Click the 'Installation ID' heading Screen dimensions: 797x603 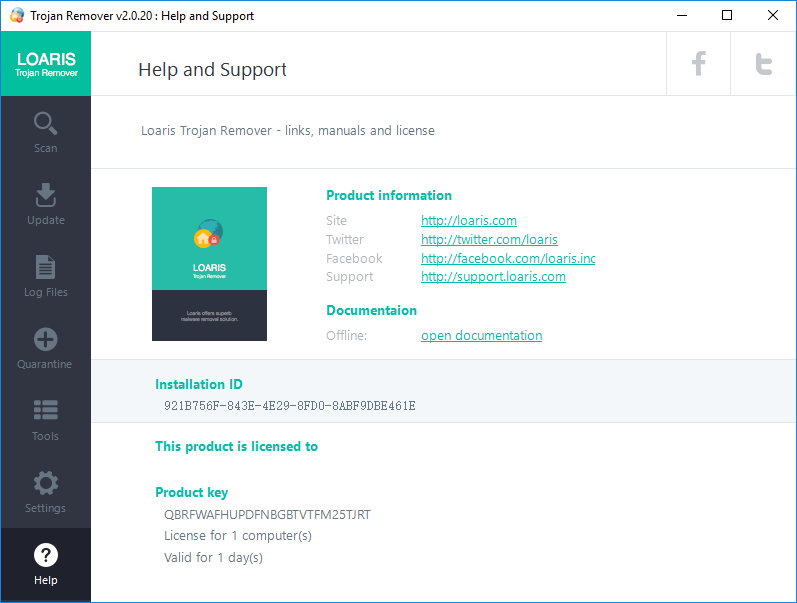point(199,384)
